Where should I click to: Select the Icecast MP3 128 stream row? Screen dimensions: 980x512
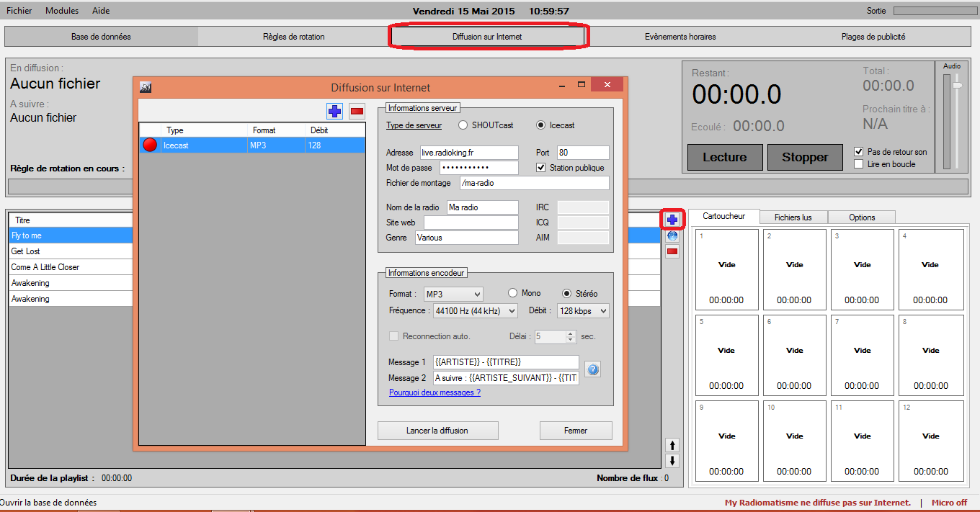point(252,145)
